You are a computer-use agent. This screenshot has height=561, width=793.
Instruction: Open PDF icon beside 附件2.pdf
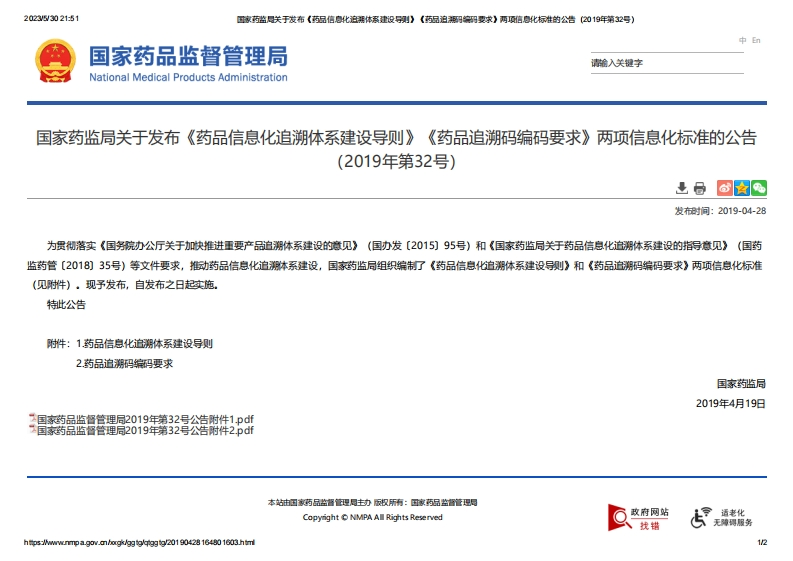[32, 429]
